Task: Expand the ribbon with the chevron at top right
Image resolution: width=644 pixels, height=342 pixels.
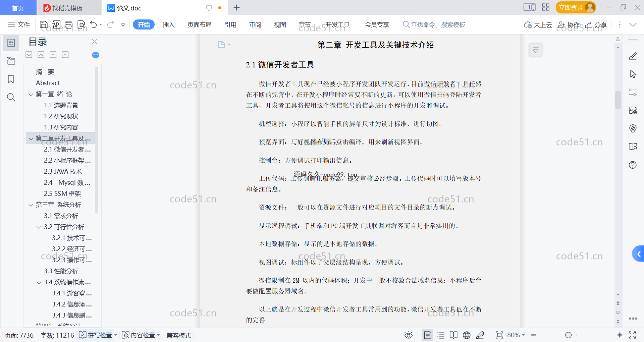Action: (633, 24)
